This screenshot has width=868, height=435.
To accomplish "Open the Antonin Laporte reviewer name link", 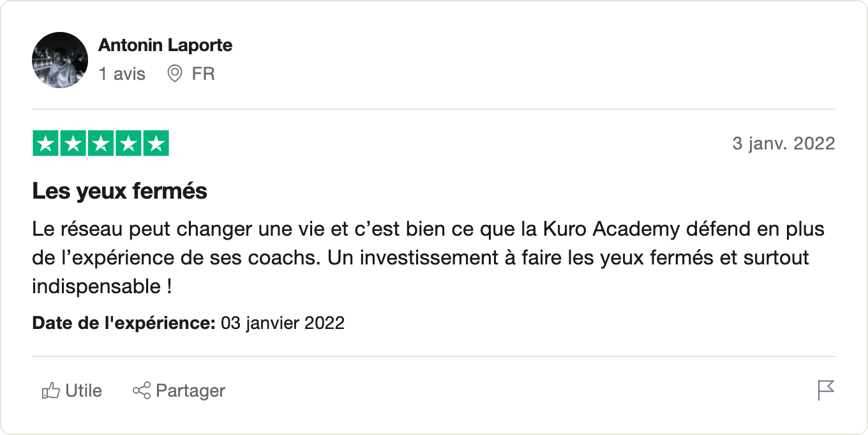I will pos(165,45).
